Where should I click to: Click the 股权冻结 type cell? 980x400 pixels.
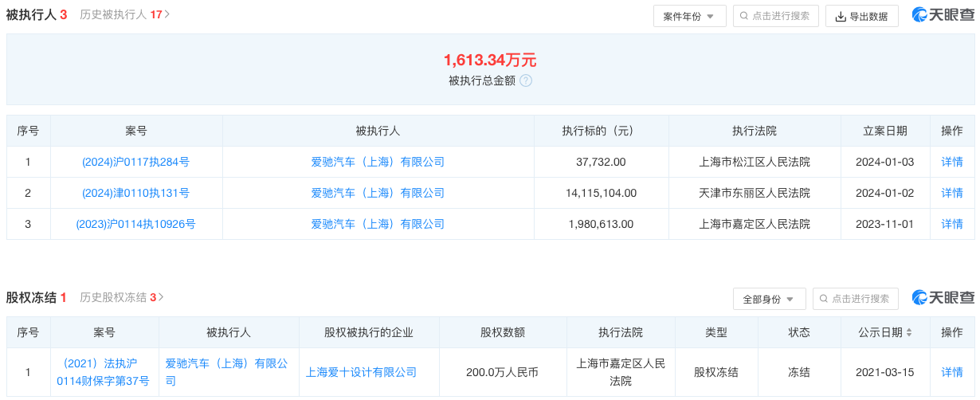click(716, 372)
